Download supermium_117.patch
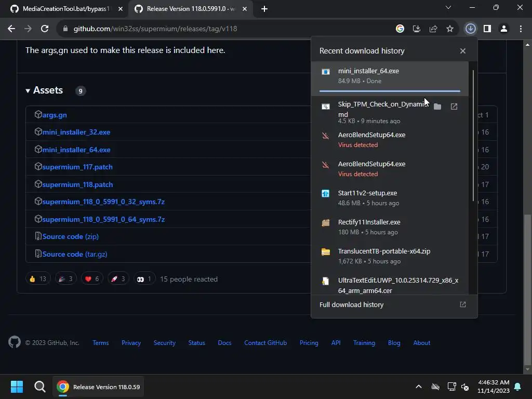Image resolution: width=532 pixels, height=399 pixels. [x=77, y=167]
